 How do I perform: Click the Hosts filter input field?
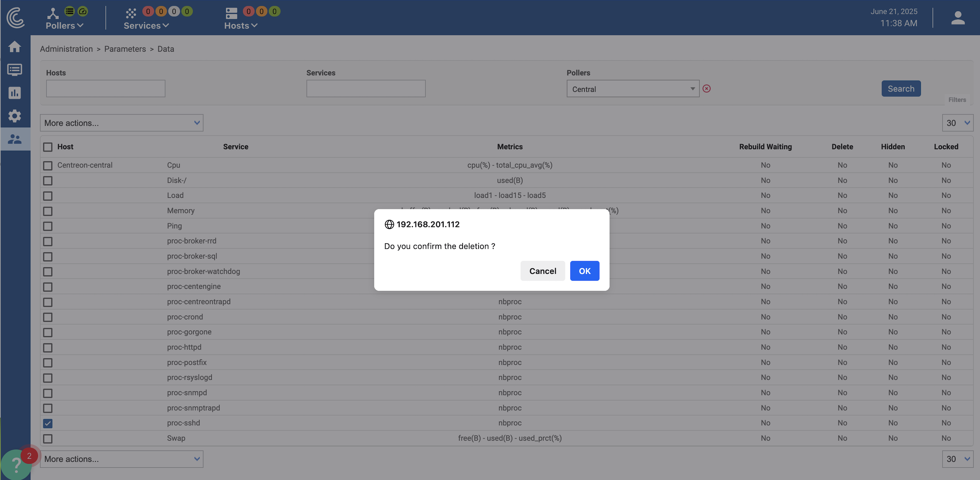click(106, 88)
